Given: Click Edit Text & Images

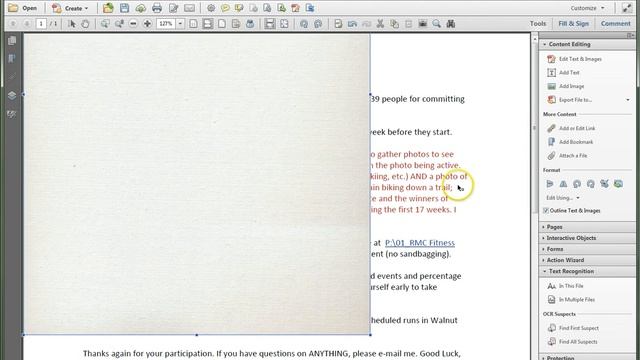Looking at the screenshot, I should (x=574, y=59).
